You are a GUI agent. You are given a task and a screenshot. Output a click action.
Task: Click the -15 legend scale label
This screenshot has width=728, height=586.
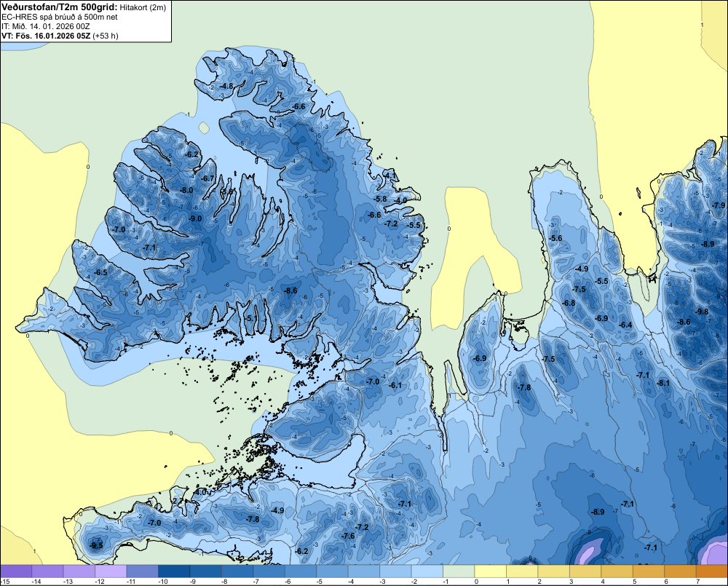(5, 582)
